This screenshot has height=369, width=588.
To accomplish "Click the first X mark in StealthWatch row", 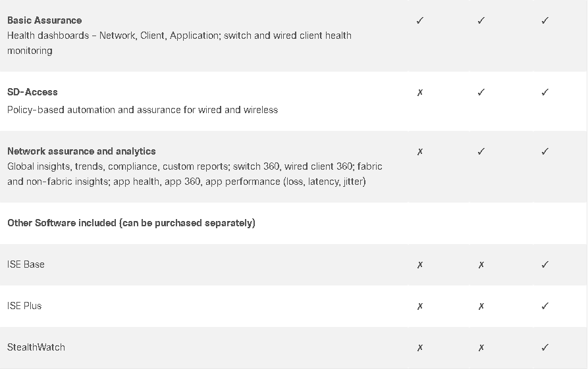I will [420, 348].
